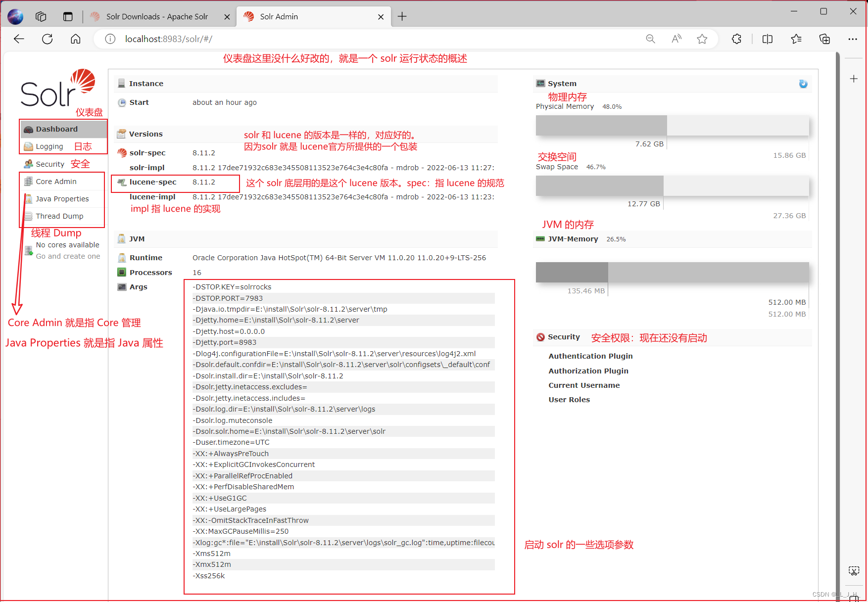Click the -Xmx512m argument row

pyautogui.click(x=343, y=564)
